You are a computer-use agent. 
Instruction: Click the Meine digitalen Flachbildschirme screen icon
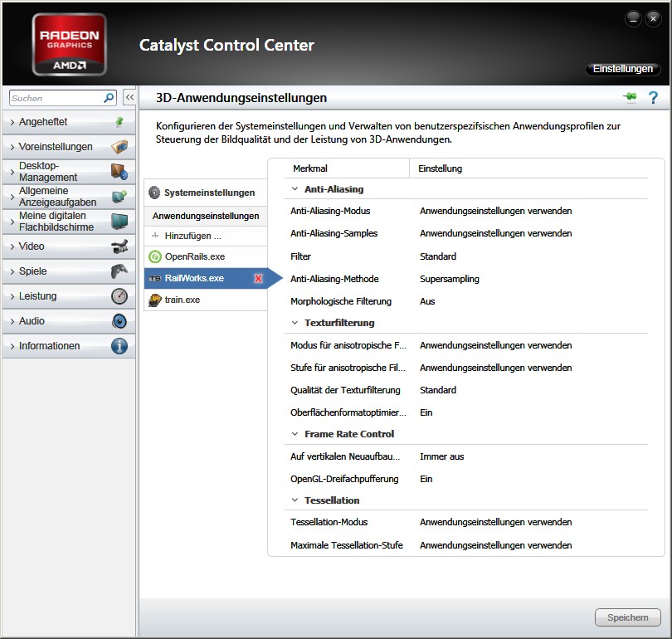coord(119,221)
